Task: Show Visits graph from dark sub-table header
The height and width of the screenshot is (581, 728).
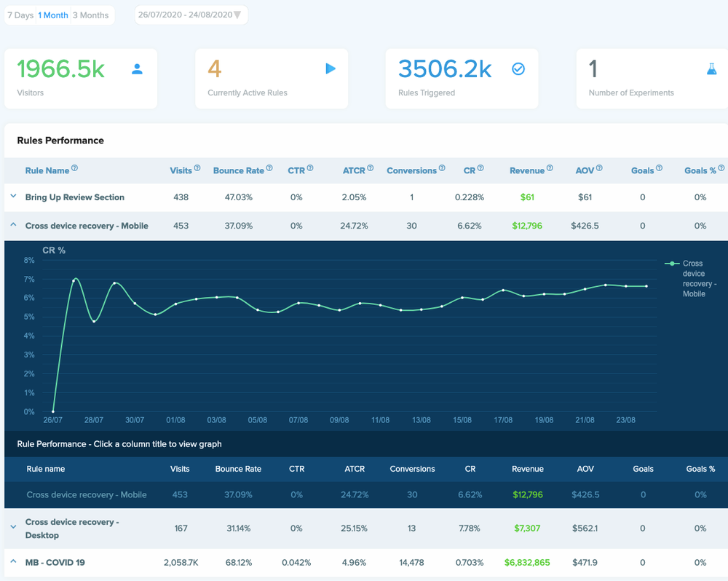Action: pos(180,469)
